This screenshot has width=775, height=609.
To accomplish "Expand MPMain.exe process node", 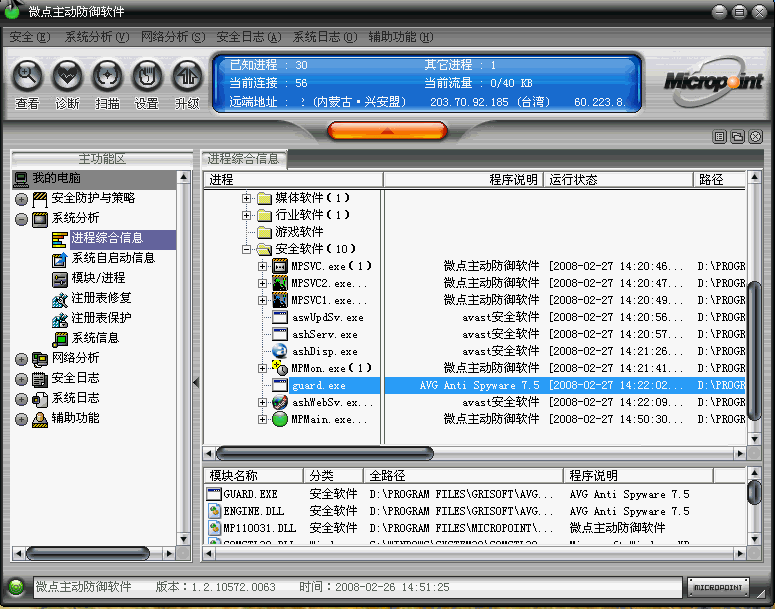I will pos(262,419).
